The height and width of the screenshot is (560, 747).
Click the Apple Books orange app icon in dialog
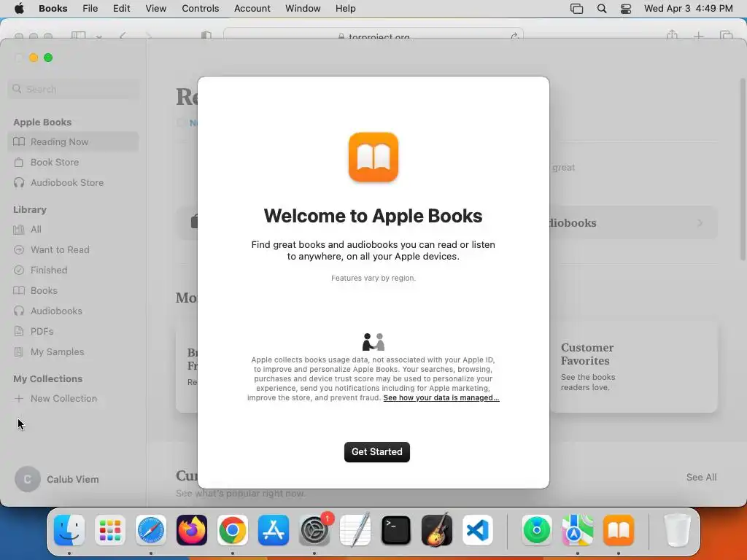tap(373, 157)
